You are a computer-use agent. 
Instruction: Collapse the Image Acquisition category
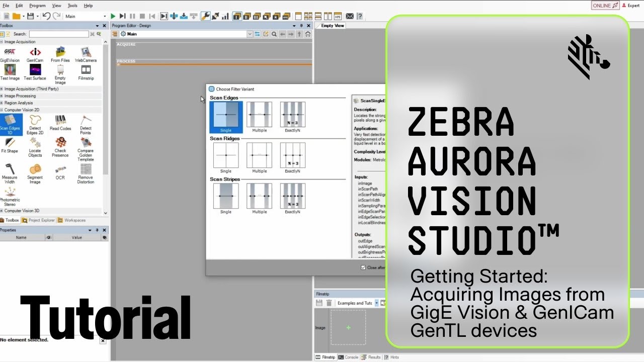point(2,42)
